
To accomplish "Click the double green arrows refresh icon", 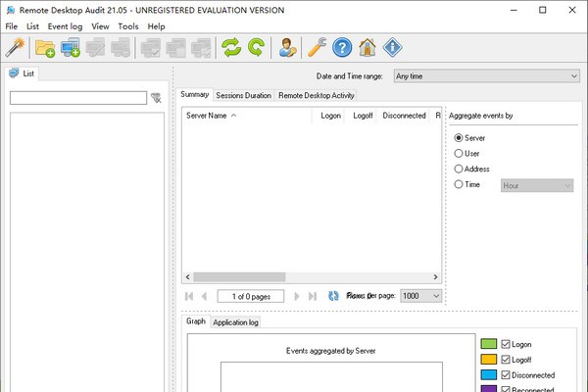I will (x=231, y=48).
